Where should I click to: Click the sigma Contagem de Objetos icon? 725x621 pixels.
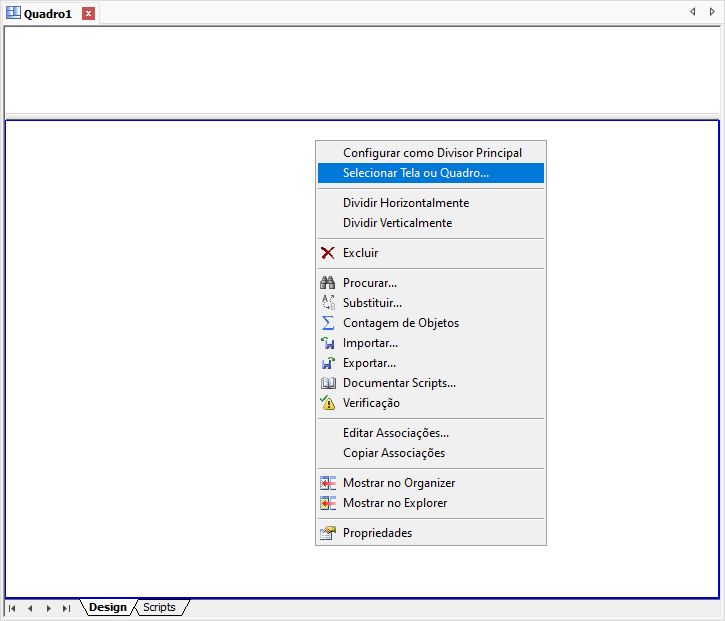tap(327, 323)
